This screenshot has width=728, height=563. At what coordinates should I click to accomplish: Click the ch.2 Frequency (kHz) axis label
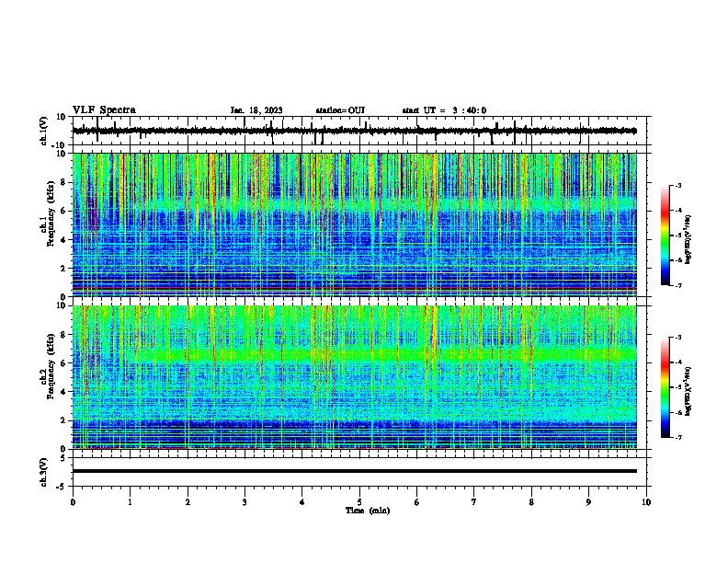pyautogui.click(x=48, y=366)
